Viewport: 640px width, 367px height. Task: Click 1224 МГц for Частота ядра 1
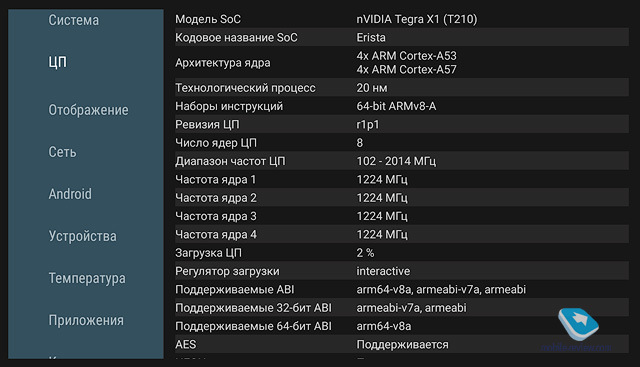click(382, 180)
